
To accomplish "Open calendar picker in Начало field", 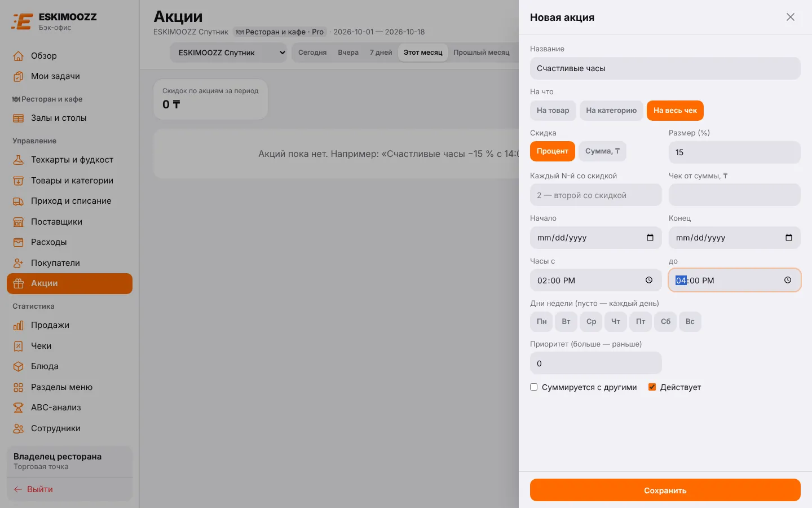I will (x=650, y=238).
